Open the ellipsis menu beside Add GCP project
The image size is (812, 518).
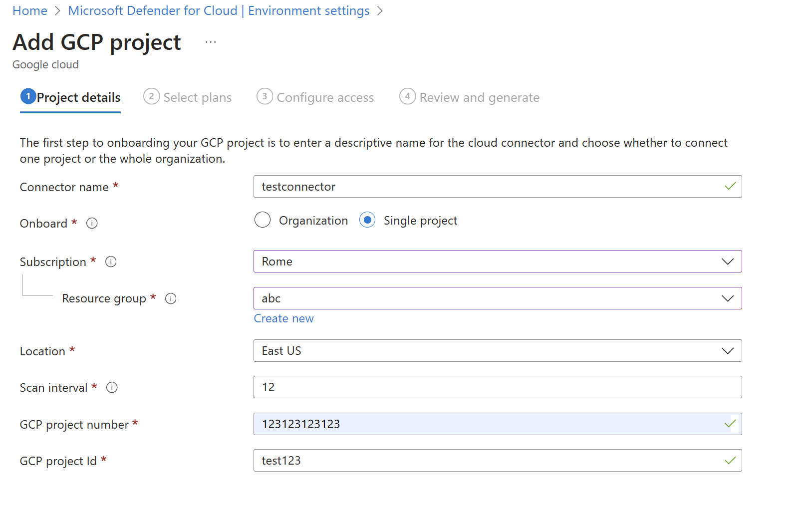click(211, 42)
